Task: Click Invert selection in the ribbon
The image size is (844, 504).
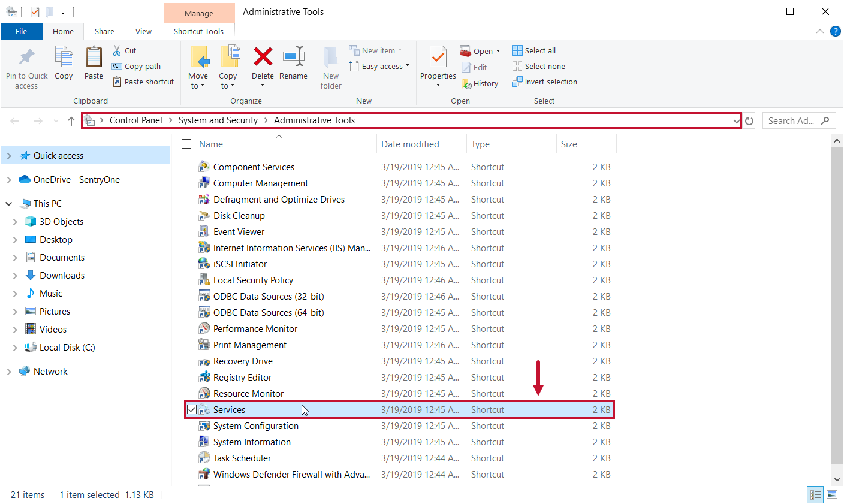Action: [x=544, y=82]
